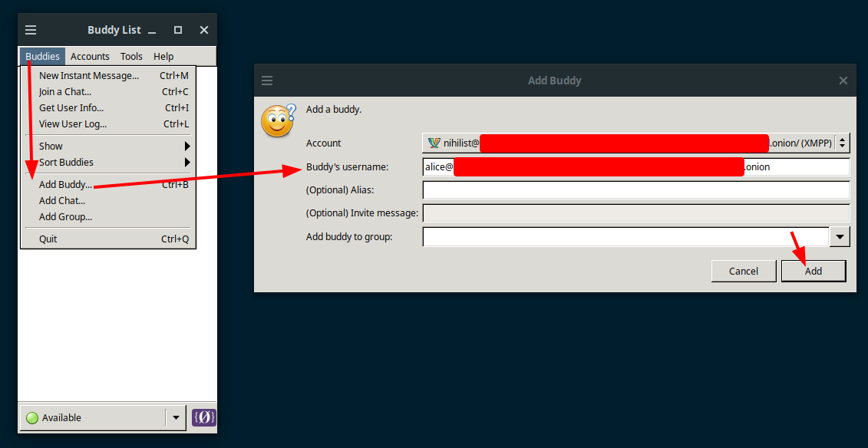
Task: Open the Add Buddy dialog window menu icon
Action: pyautogui.click(x=267, y=81)
